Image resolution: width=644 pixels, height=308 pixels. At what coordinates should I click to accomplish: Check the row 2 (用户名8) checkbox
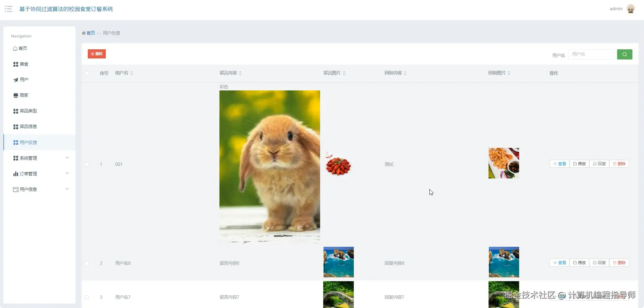[87, 263]
